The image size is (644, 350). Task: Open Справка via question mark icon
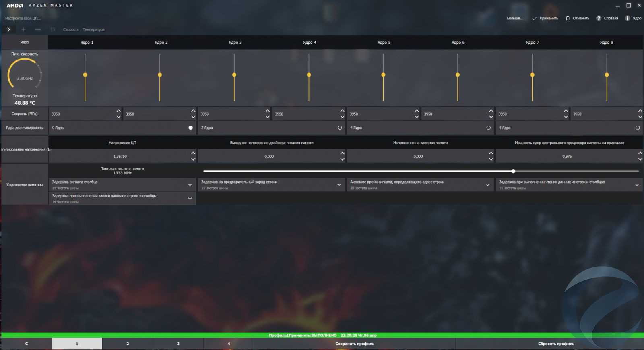599,18
